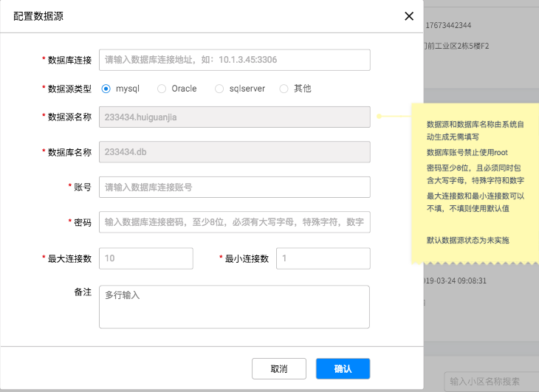Choose sqlserver as data source type

(219, 89)
